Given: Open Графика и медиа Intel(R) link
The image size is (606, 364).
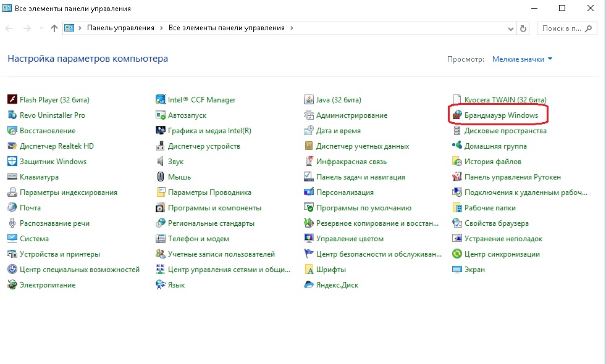Looking at the screenshot, I should click(x=209, y=130).
